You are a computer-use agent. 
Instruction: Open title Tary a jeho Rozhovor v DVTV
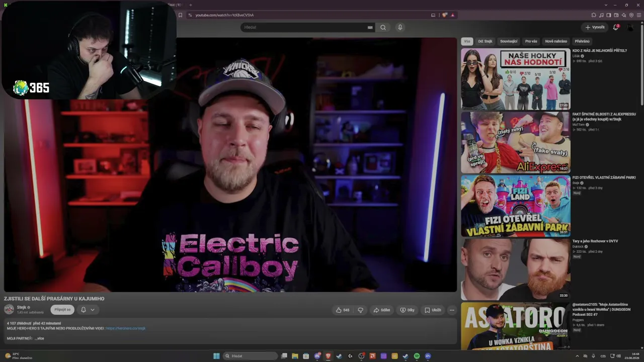pyautogui.click(x=595, y=241)
